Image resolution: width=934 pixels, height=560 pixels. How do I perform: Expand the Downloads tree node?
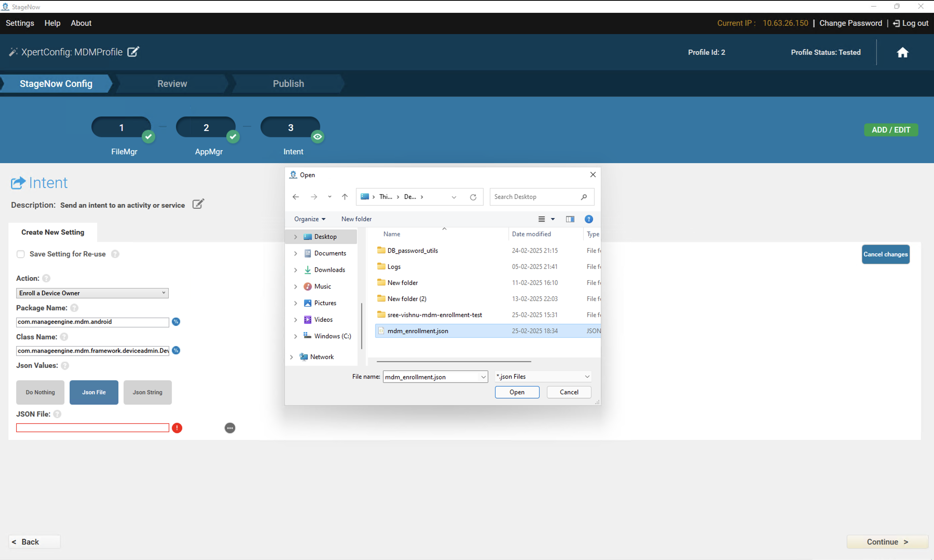click(296, 270)
